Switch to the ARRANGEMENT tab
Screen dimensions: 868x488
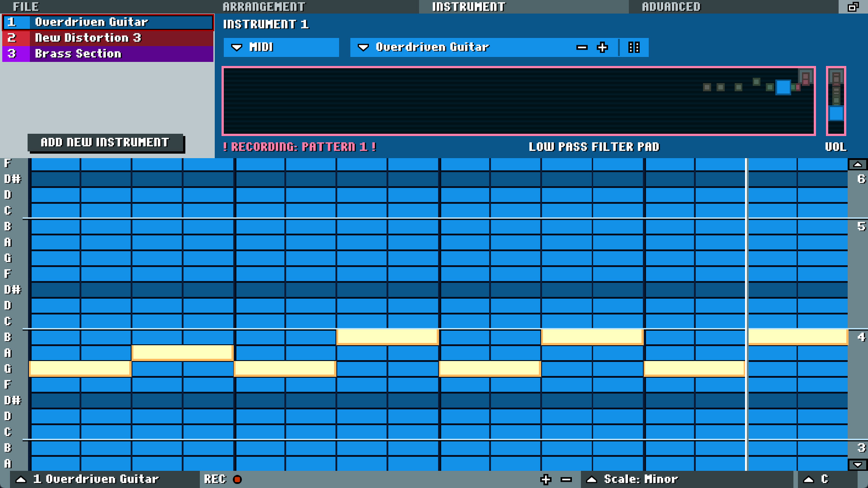tap(264, 6)
